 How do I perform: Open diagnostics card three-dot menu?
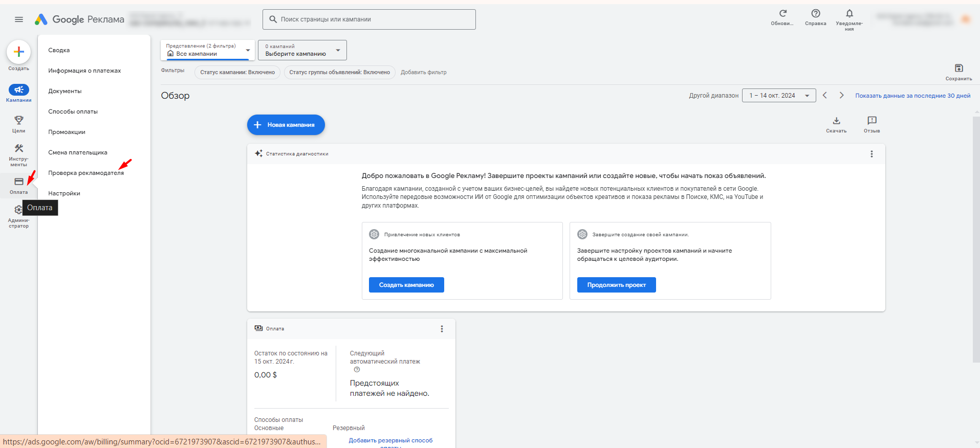[872, 154]
